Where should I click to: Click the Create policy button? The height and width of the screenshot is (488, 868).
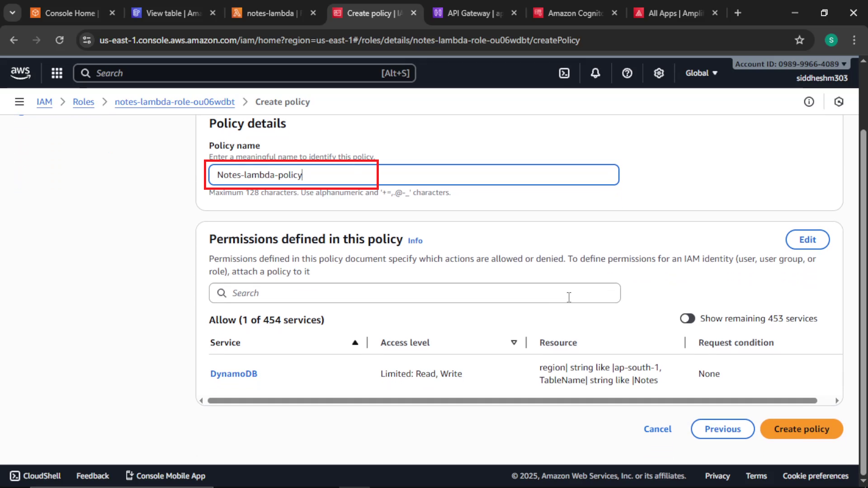802,429
